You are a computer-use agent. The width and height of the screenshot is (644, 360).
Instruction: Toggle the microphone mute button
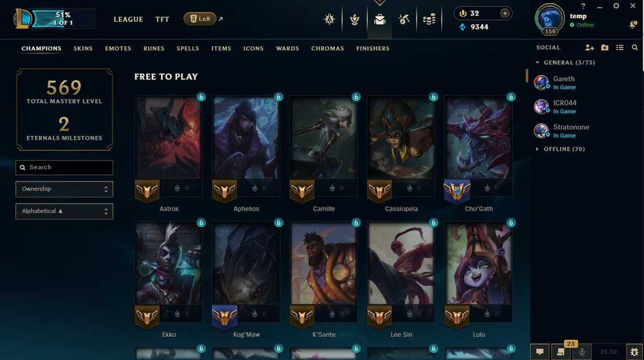[x=582, y=352]
